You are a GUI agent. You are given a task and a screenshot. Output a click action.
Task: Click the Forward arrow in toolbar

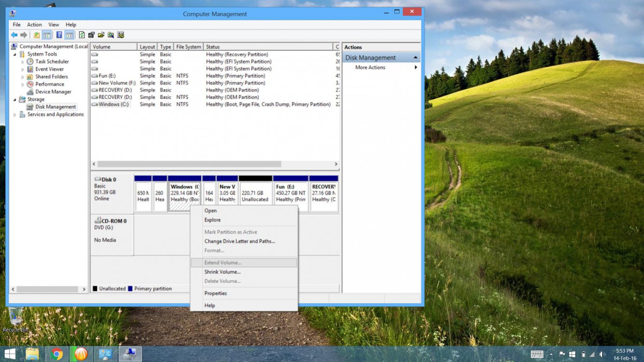tap(24, 35)
